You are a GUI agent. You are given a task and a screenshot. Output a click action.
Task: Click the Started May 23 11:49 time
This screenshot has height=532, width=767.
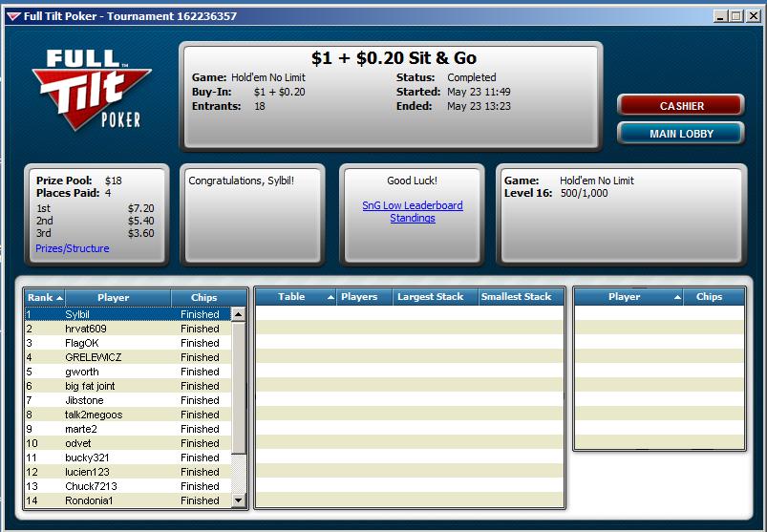(x=479, y=92)
